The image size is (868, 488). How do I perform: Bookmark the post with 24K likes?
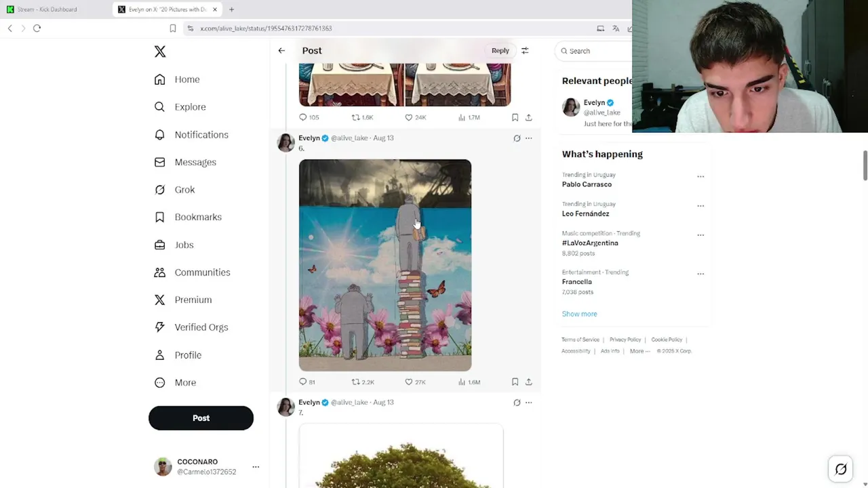click(x=515, y=117)
